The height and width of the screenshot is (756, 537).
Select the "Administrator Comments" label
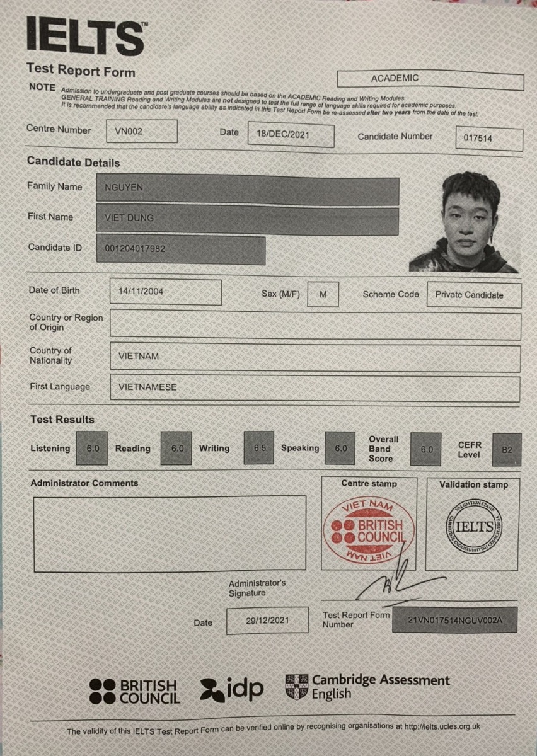point(84,483)
